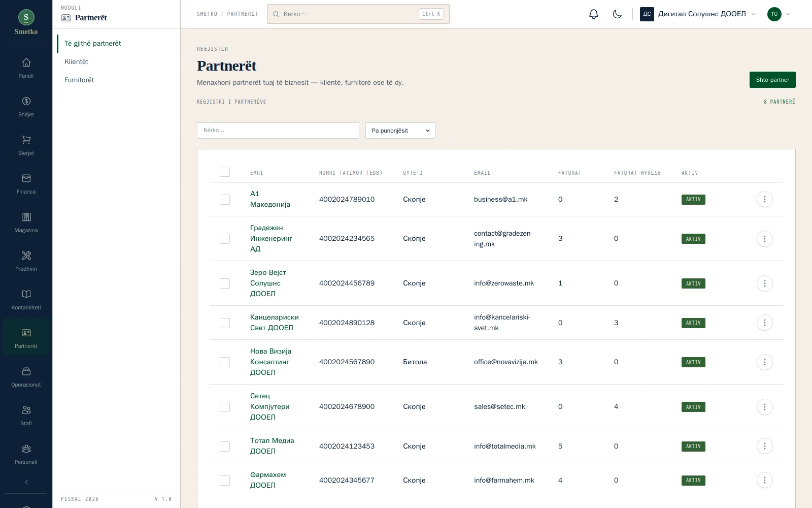Open row actions for А1 Македонија
This screenshot has width=812, height=508.
764,199
